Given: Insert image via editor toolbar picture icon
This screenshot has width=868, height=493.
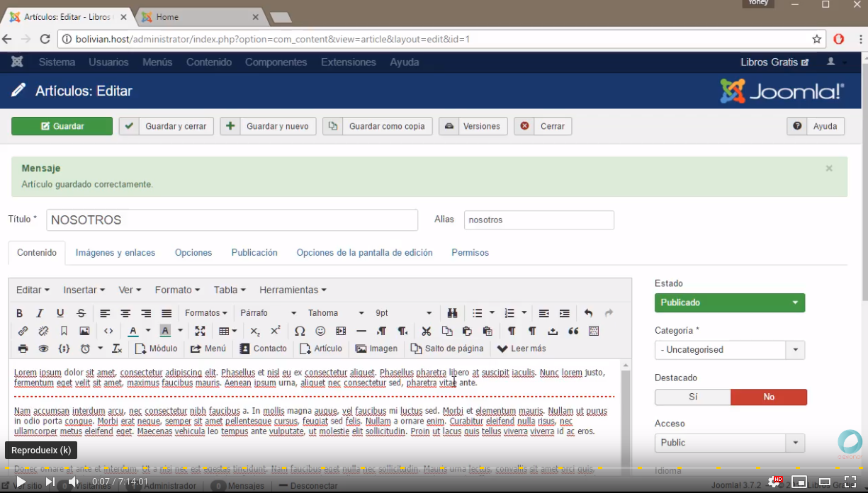Looking at the screenshot, I should pos(84,331).
